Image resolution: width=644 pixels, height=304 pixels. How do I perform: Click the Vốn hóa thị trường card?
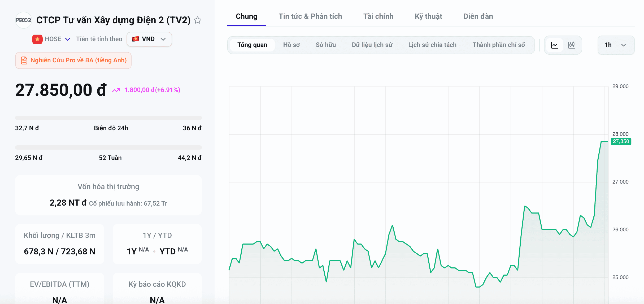coord(108,195)
